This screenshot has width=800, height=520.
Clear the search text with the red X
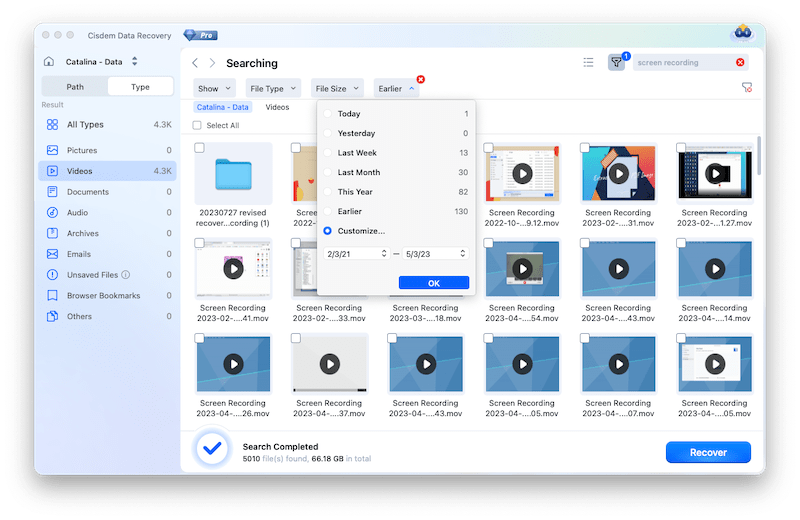coord(740,63)
